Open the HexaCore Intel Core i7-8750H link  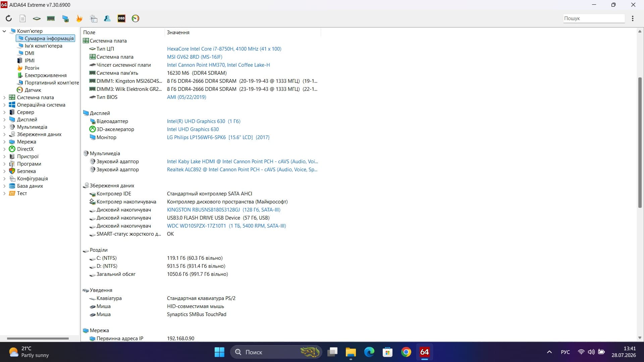[224, 49]
